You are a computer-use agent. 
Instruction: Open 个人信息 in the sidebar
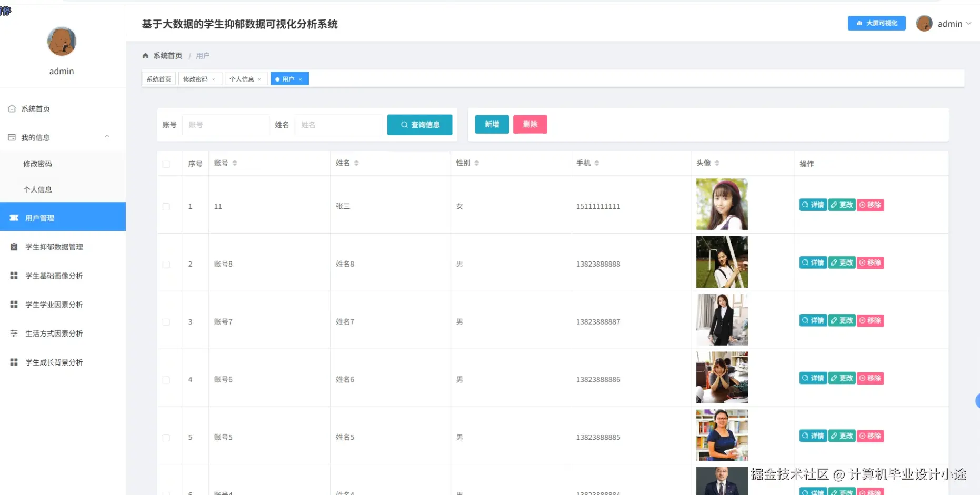63,189
